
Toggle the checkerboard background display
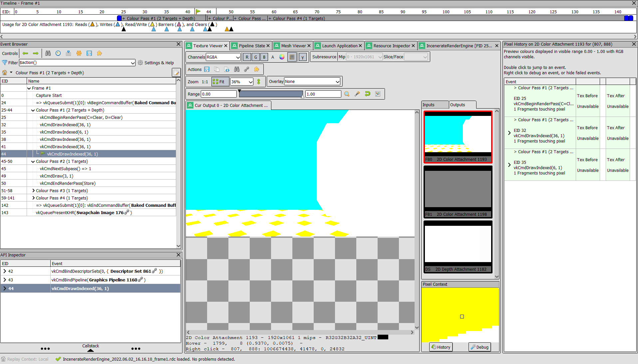[292, 57]
